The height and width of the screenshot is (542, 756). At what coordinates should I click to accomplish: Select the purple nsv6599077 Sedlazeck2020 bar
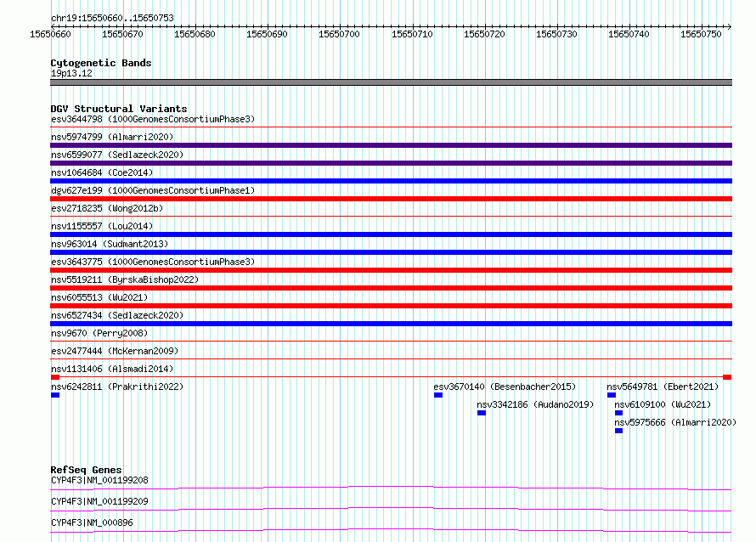(x=391, y=163)
